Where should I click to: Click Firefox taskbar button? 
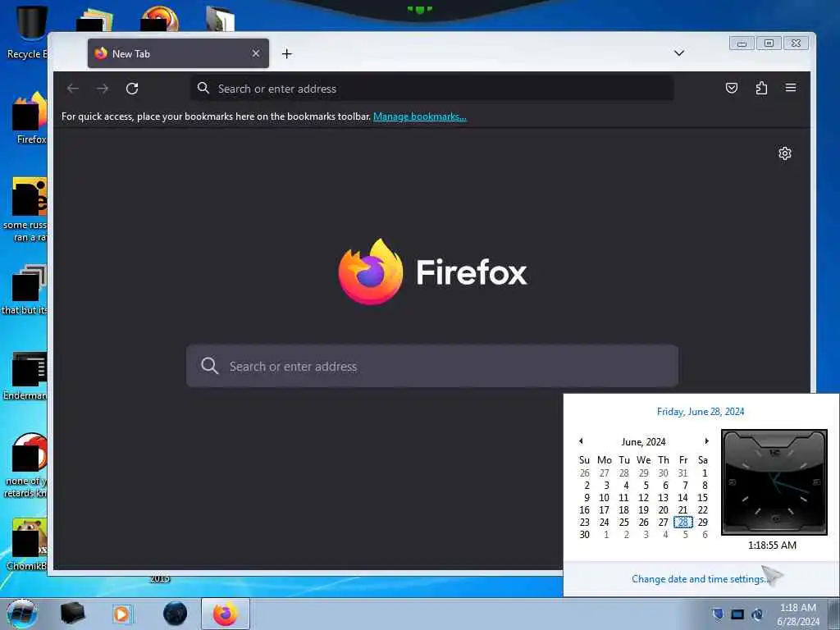[226, 614]
